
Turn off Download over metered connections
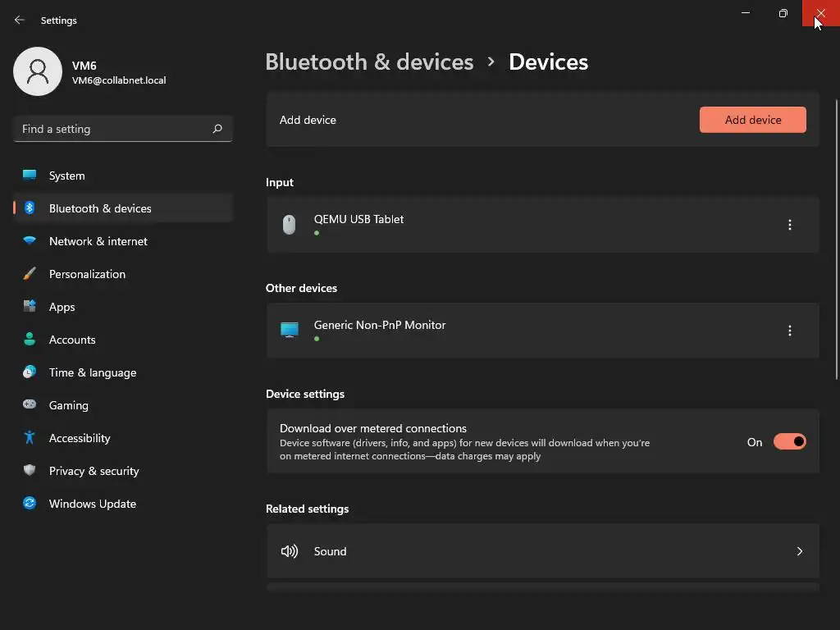tap(789, 442)
